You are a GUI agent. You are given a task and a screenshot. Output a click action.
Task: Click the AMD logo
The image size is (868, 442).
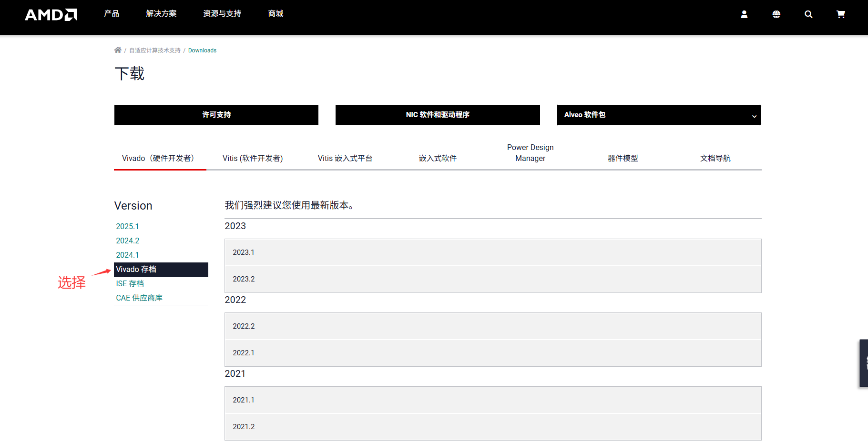coord(51,15)
